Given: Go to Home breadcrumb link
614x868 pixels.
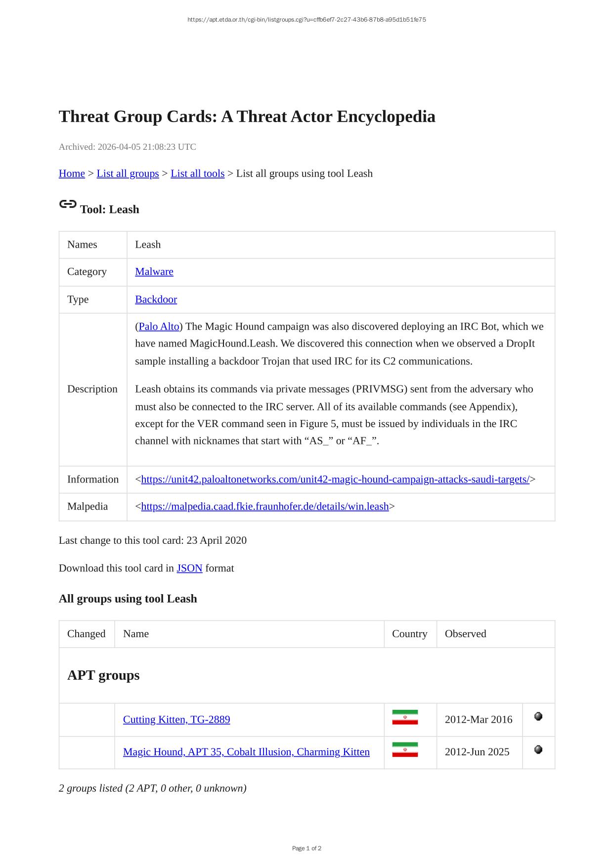Looking at the screenshot, I should click(x=72, y=174).
